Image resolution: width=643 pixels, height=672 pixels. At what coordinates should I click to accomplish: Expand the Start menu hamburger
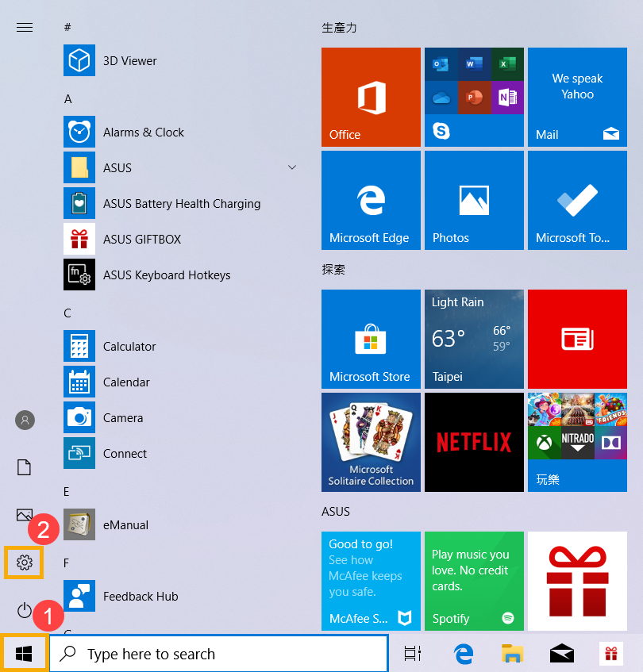(x=25, y=28)
